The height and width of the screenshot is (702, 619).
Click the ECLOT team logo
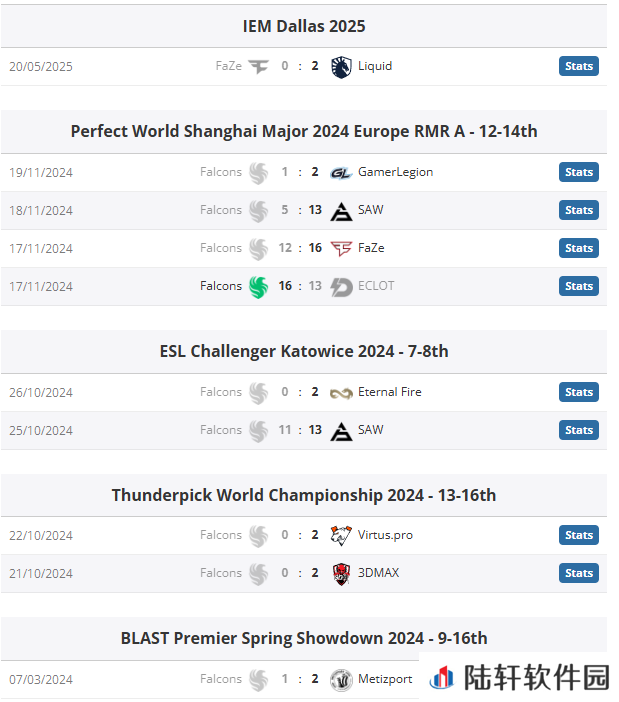coord(341,287)
